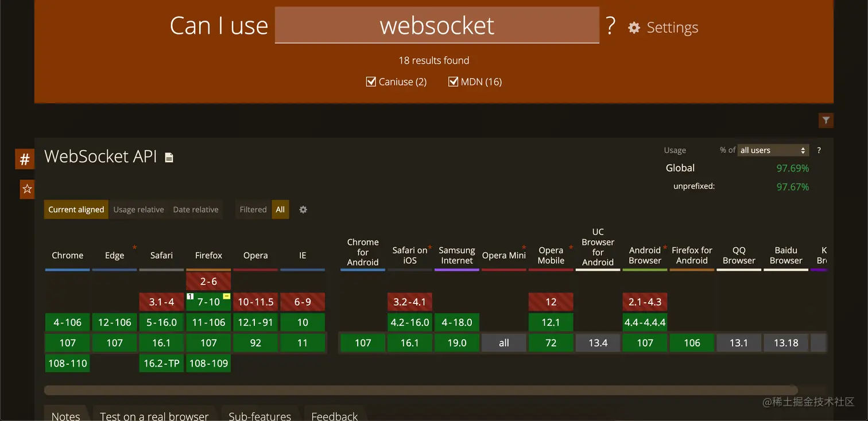The height and width of the screenshot is (421, 868).
Task: Click the Chrome column header
Action: [x=68, y=255]
